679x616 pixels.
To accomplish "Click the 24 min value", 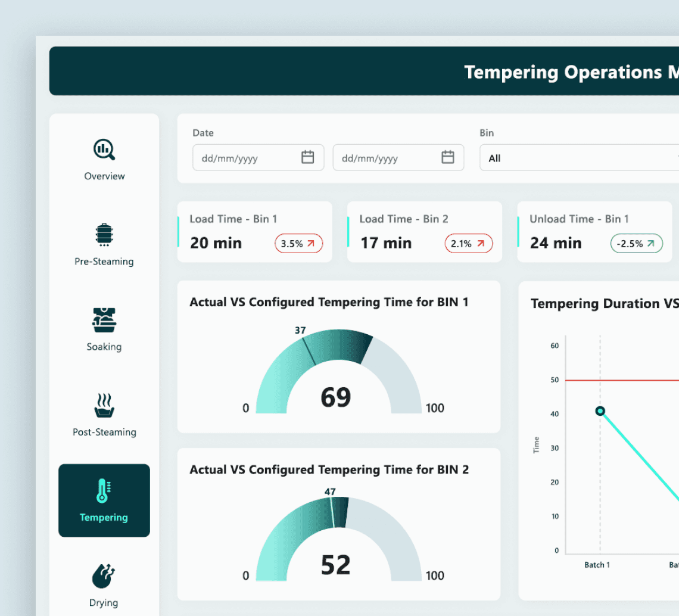I will 556,243.
